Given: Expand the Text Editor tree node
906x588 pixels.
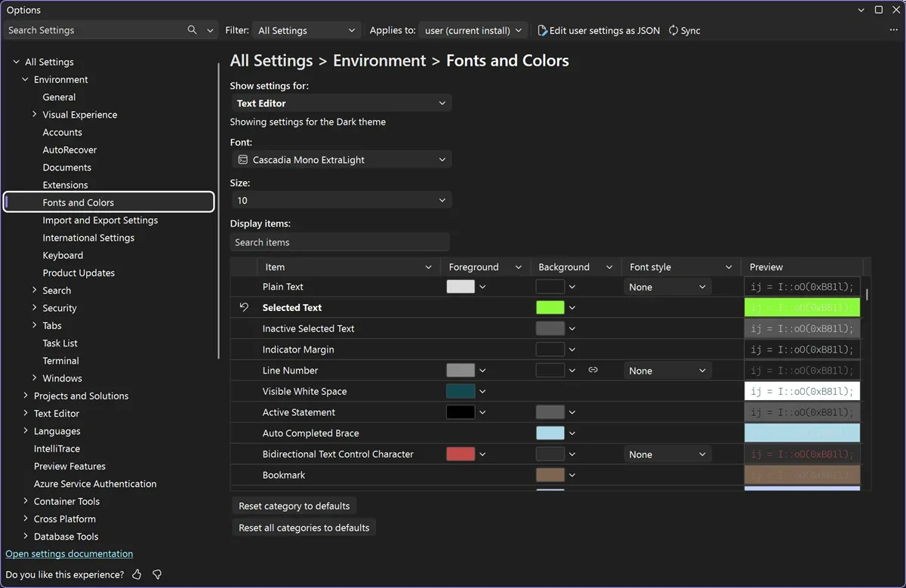Looking at the screenshot, I should tap(26, 414).
